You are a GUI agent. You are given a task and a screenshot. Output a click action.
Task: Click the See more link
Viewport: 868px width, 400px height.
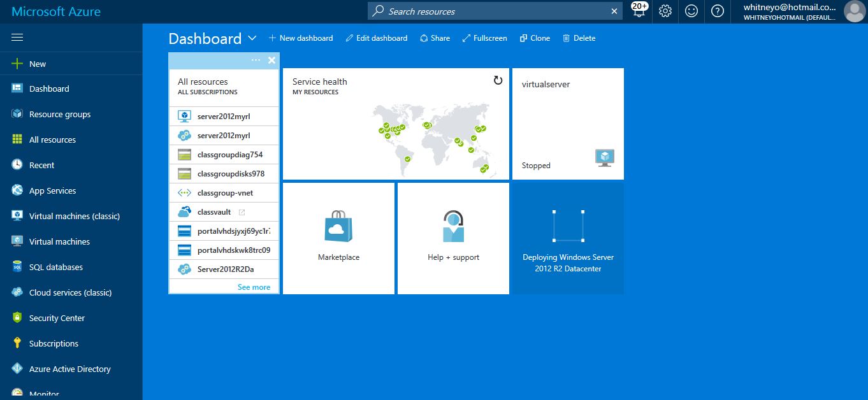point(254,287)
